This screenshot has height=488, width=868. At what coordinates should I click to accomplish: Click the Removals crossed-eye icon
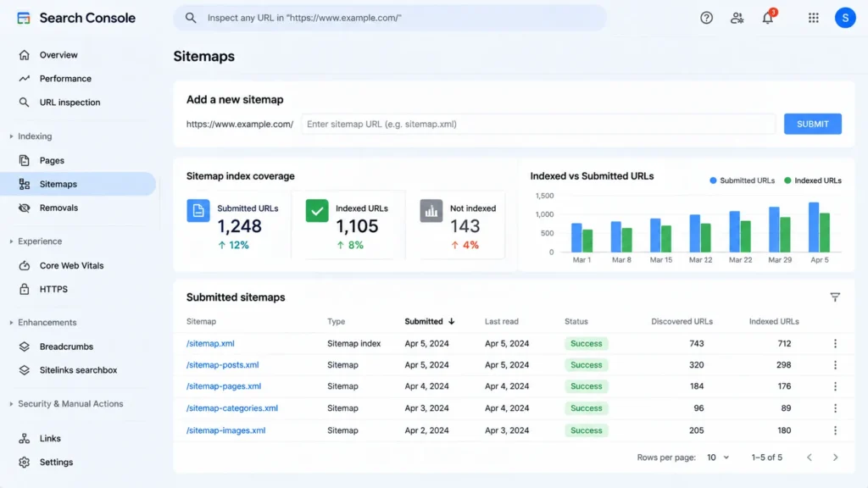click(x=24, y=208)
